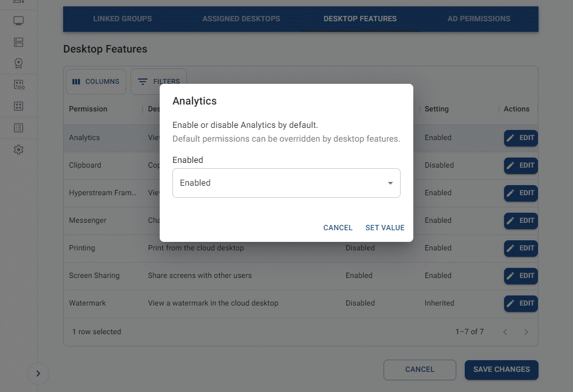Open the Desktops monitor icon in sidebar

(19, 20)
